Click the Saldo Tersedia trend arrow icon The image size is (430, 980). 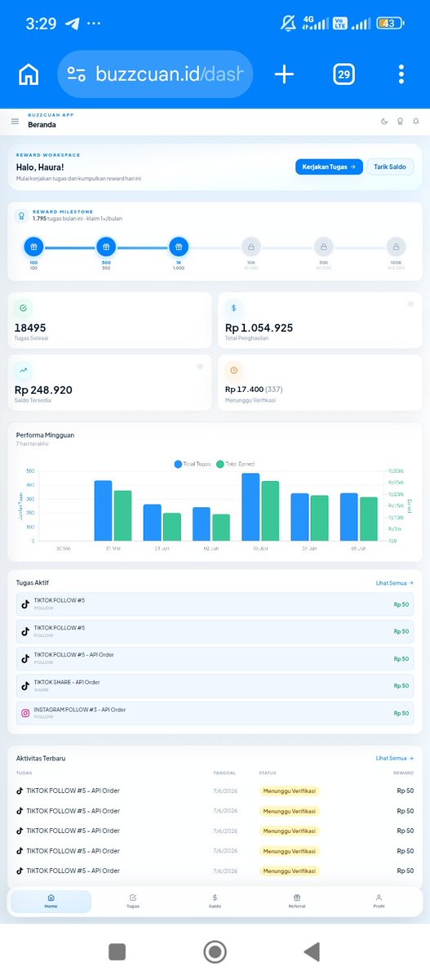click(23, 370)
